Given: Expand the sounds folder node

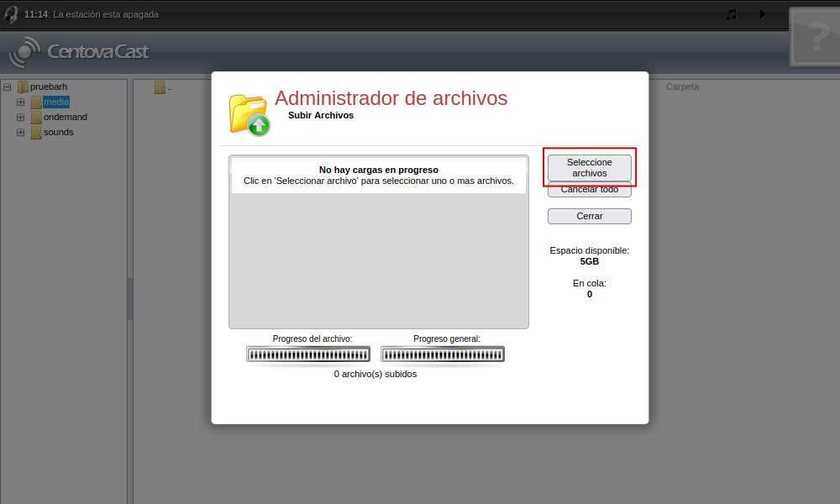Looking at the screenshot, I should coord(21,133).
